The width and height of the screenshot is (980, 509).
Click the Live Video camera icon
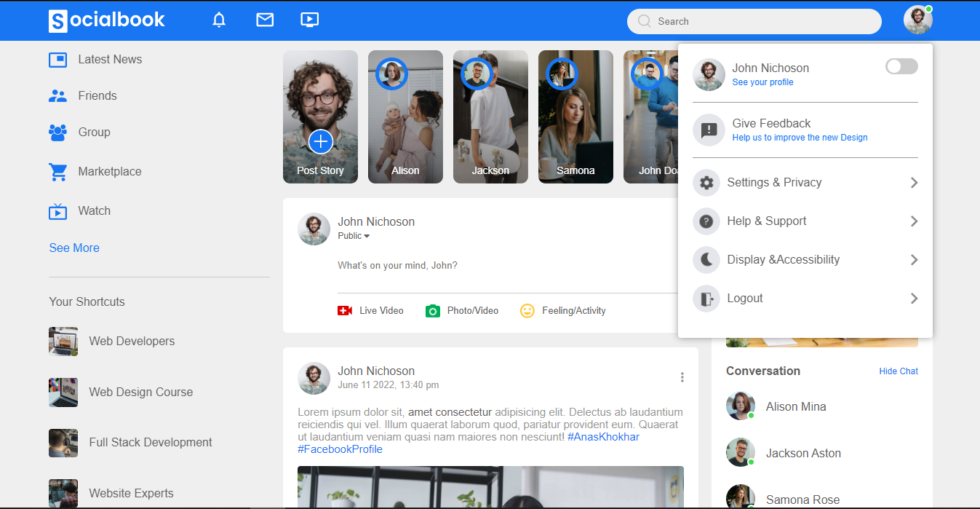click(x=345, y=311)
